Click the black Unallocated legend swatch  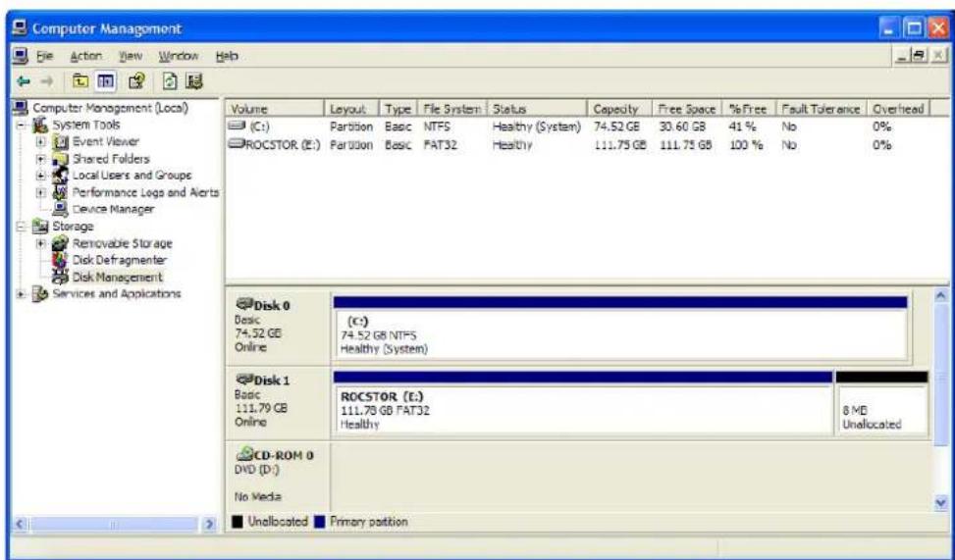click(x=237, y=522)
